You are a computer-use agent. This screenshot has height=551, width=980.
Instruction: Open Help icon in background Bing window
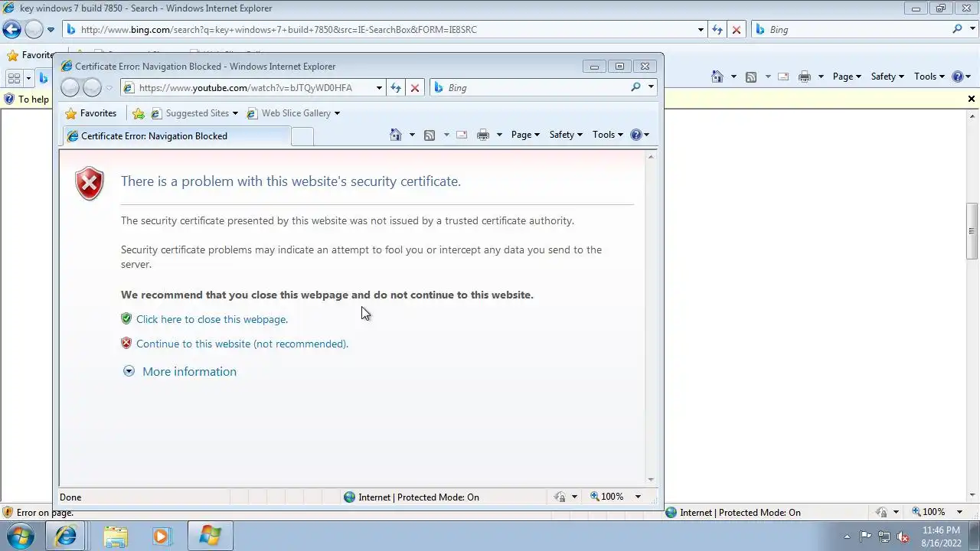pyautogui.click(x=957, y=77)
